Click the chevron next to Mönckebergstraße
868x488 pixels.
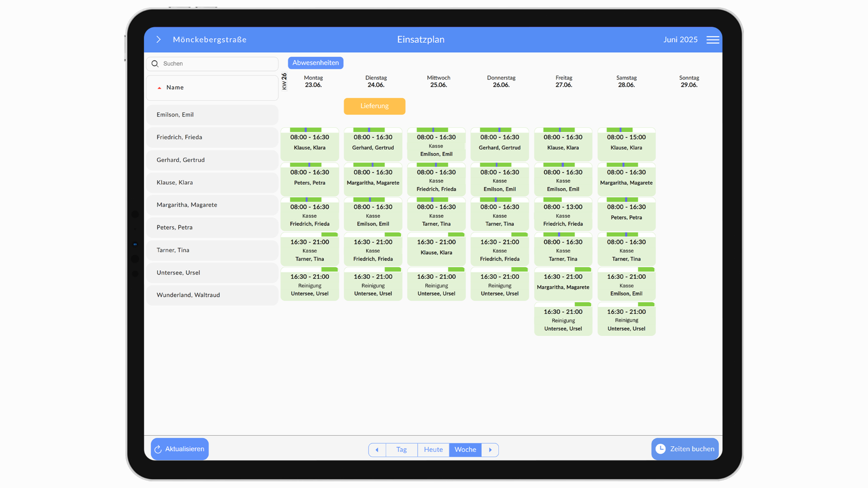click(159, 40)
